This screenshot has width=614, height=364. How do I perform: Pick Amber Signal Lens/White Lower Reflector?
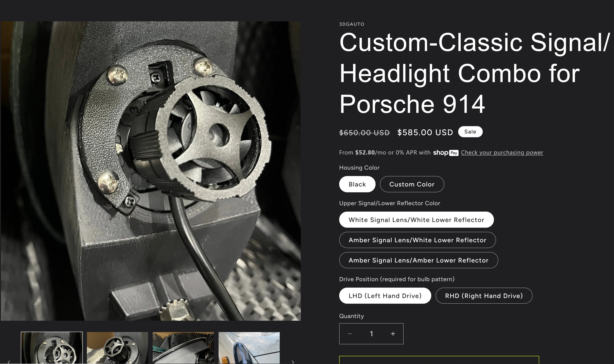417,240
